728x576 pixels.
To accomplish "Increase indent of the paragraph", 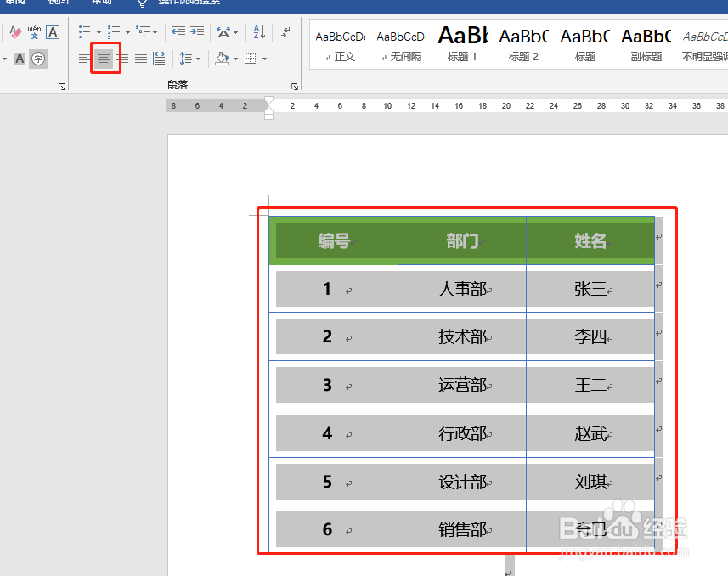I will (197, 31).
